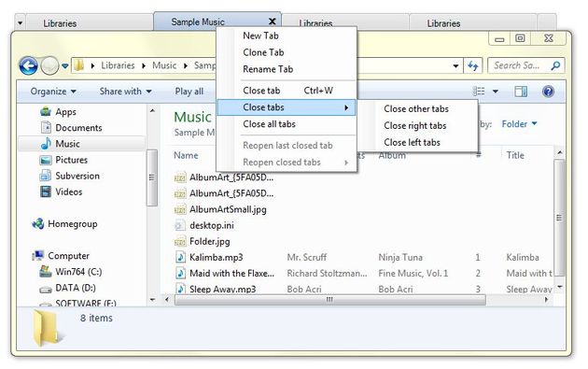Toggle the preview pane icon
Screen dimensions: 588x369
point(521,92)
